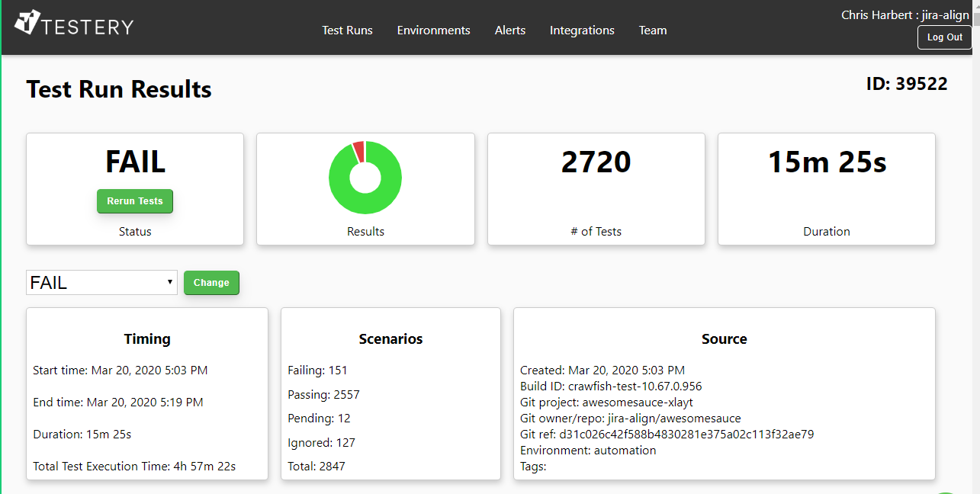980x494 pixels.
Task: Click the Duration value 15m 25s
Action: pyautogui.click(x=826, y=162)
